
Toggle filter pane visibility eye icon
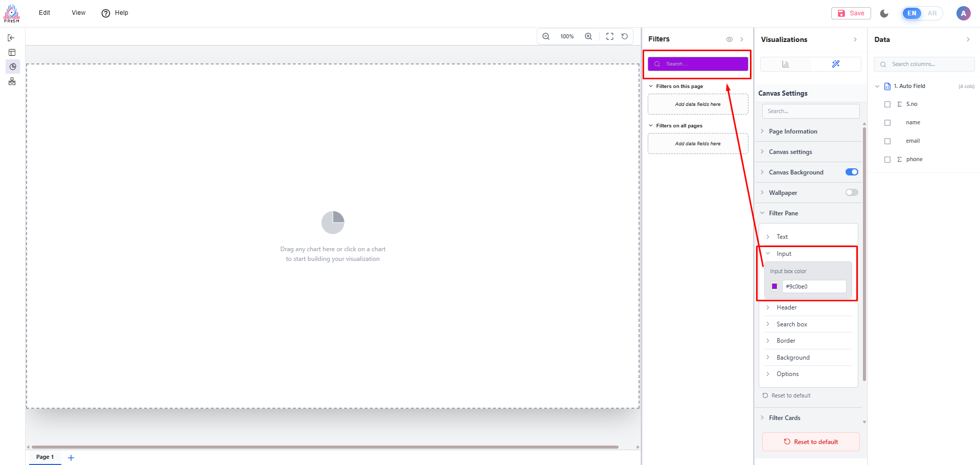730,39
